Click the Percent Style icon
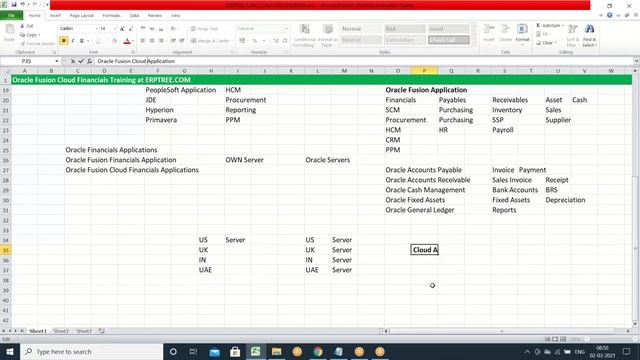 [255, 41]
